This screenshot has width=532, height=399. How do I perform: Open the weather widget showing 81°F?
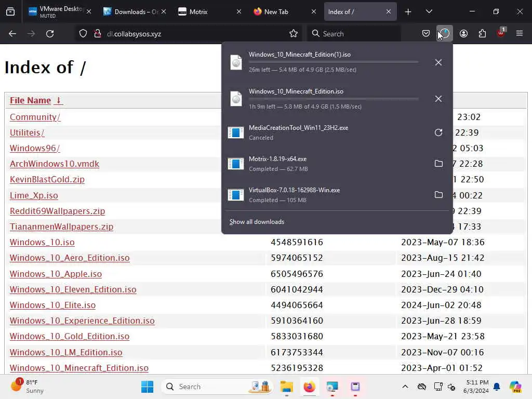27,386
